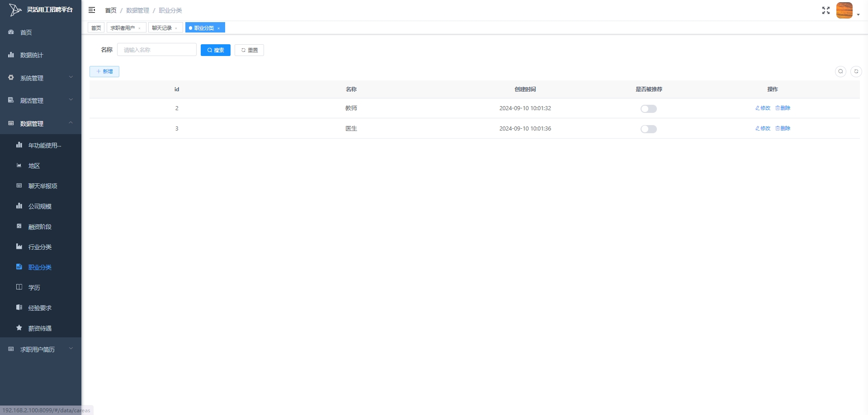Screen dimensions: 868x415
Task: Click the user avatar in header
Action: pyautogui.click(x=844, y=10)
